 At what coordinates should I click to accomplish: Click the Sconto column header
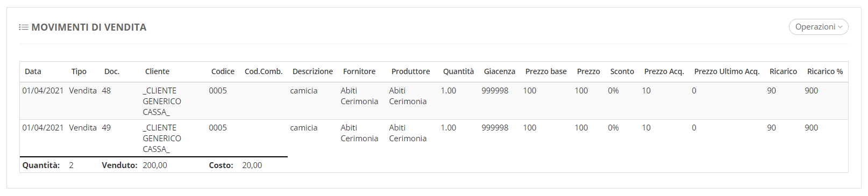[x=622, y=71]
